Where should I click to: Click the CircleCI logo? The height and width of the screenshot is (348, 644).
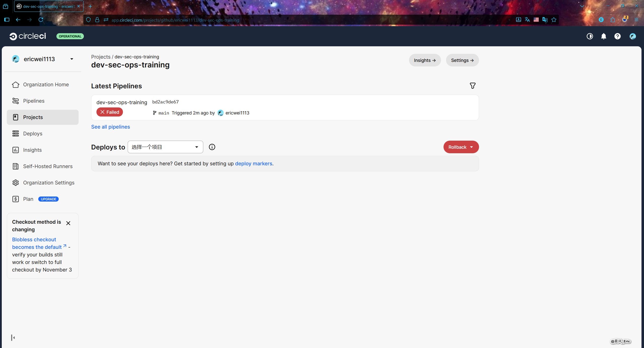tap(28, 36)
